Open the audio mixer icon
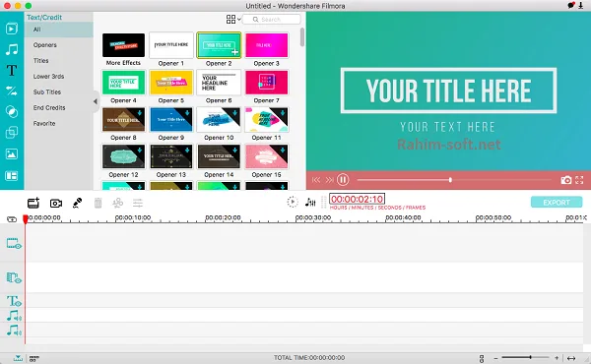Screen dimensions: 591x364 [310, 202]
